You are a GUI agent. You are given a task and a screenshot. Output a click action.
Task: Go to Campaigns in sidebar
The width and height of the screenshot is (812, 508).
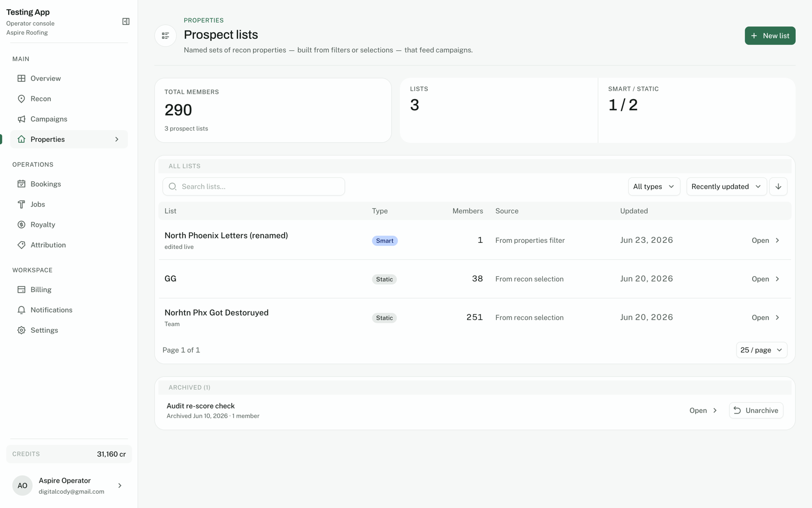pyautogui.click(x=69, y=119)
